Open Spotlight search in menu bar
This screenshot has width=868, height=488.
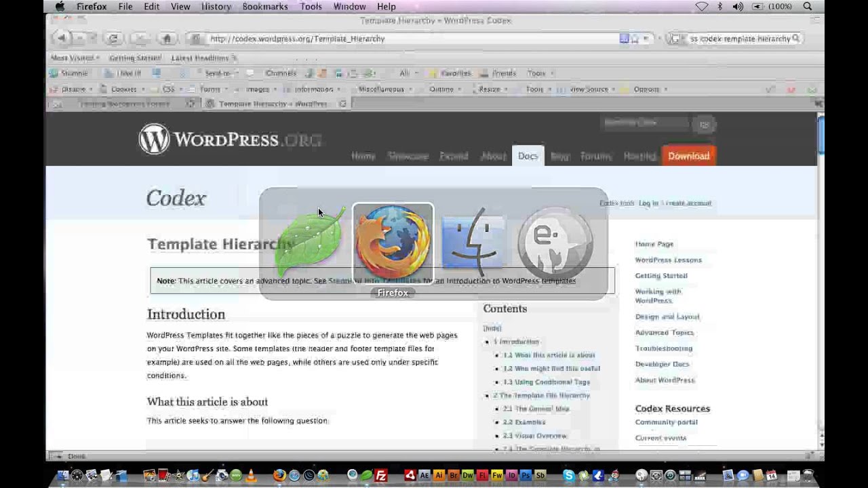[807, 6]
